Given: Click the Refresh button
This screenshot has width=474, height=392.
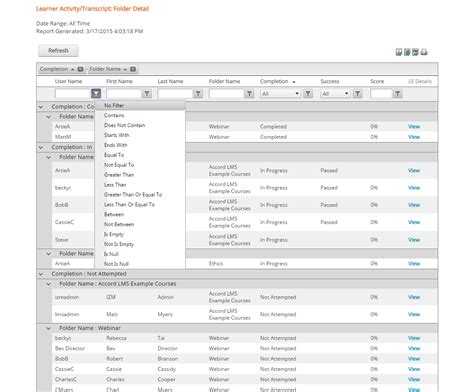Looking at the screenshot, I should click(58, 51).
